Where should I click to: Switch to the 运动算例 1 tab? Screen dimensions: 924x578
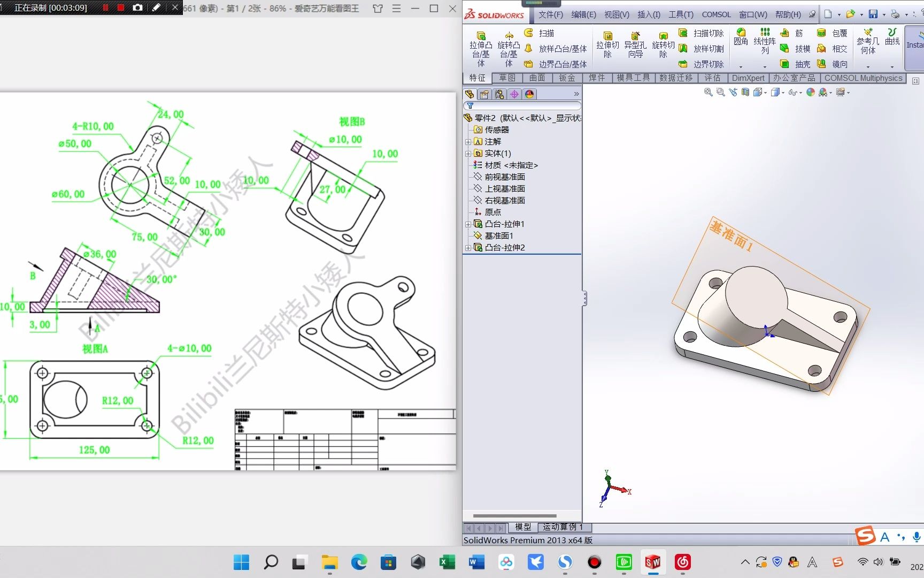[x=562, y=527]
